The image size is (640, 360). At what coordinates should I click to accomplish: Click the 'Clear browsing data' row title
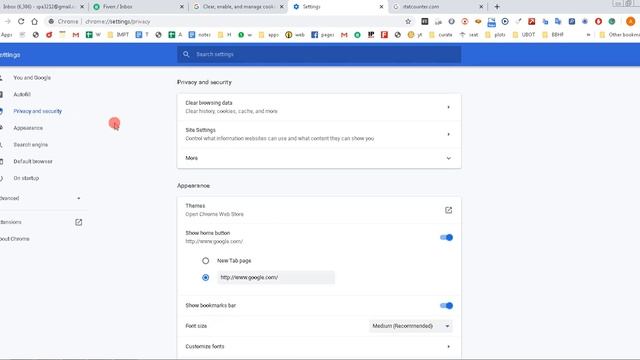point(209,103)
